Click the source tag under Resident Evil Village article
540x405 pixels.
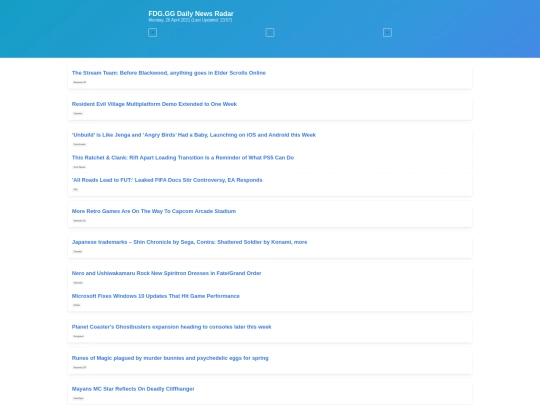78,113
